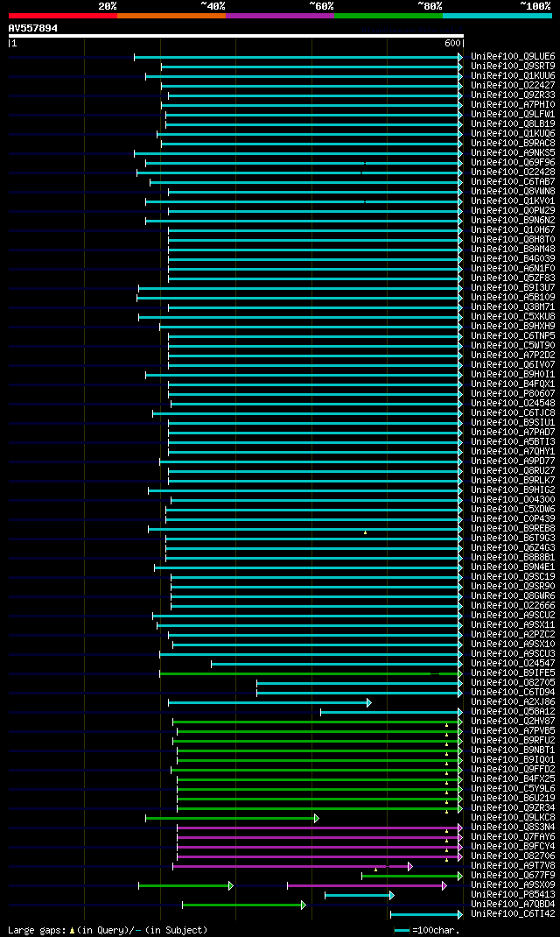This screenshot has height=937, width=560.
Task: Open the UniRef100_C6TI42 hit link
Action: point(513,913)
